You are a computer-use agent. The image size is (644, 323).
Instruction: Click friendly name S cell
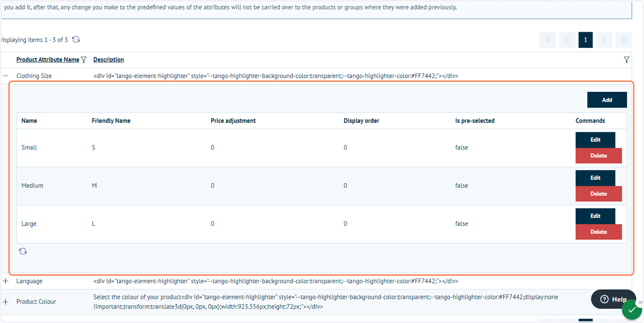coord(94,148)
